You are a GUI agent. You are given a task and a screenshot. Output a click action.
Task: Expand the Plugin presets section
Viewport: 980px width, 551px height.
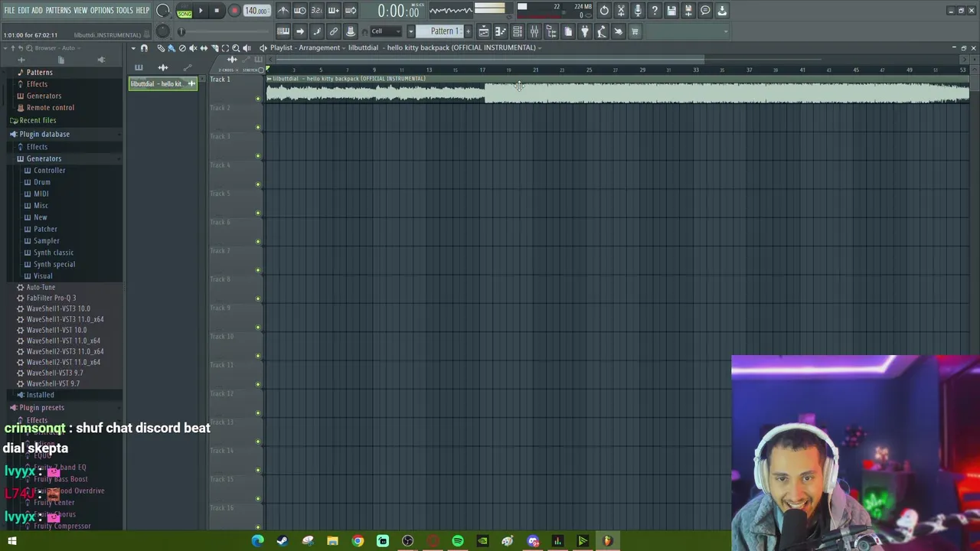(41, 407)
